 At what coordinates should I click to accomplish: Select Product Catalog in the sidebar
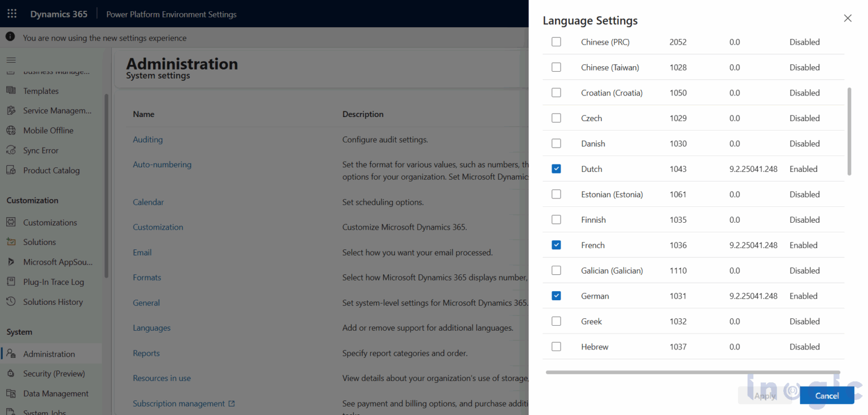[50, 170]
